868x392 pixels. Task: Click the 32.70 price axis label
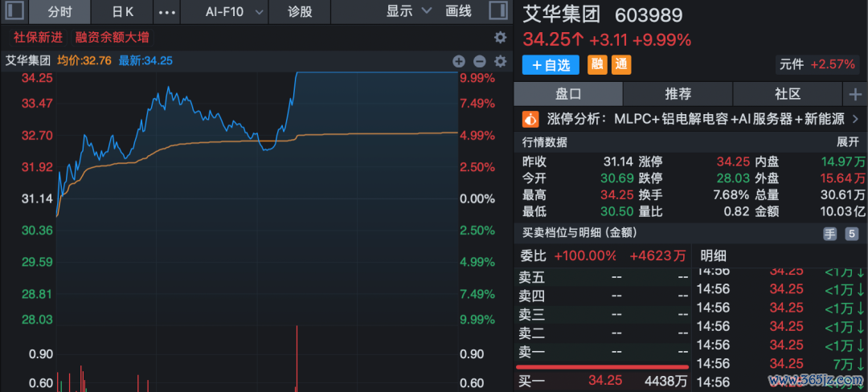37,136
